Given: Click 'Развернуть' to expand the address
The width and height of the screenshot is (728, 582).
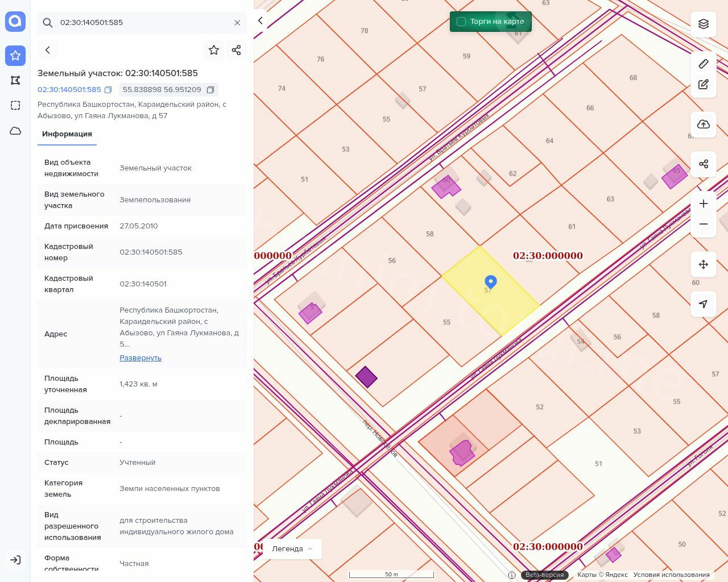Looking at the screenshot, I should coord(140,358).
